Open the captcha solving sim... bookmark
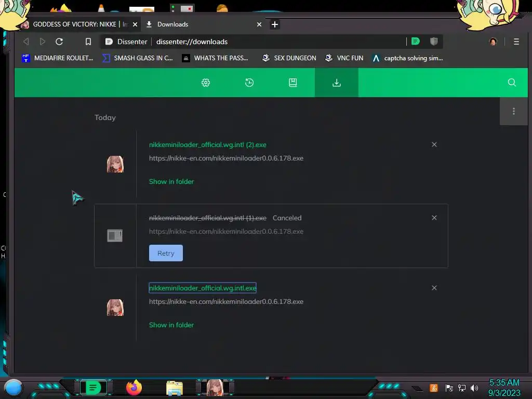Image resolution: width=532 pixels, height=399 pixels. (407, 58)
